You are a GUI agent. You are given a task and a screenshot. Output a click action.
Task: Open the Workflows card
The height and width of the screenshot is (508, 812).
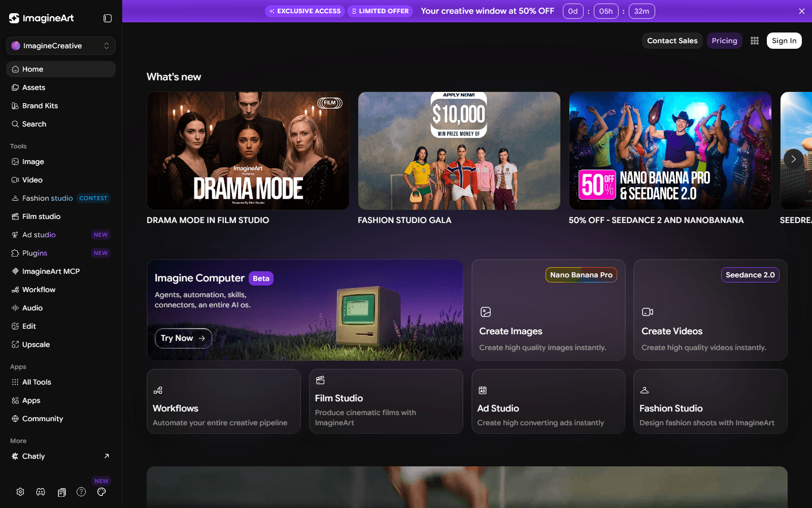click(224, 401)
